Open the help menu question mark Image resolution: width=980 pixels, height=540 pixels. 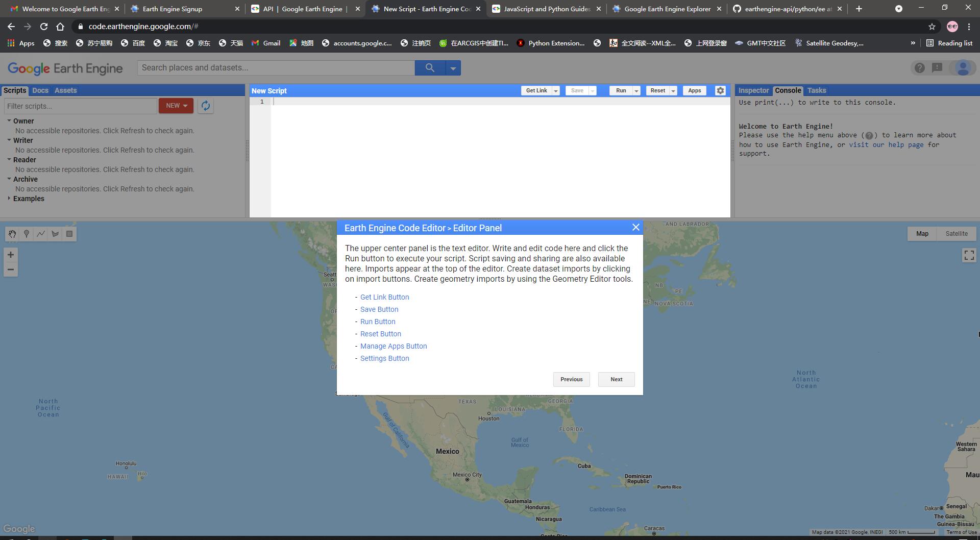(919, 68)
